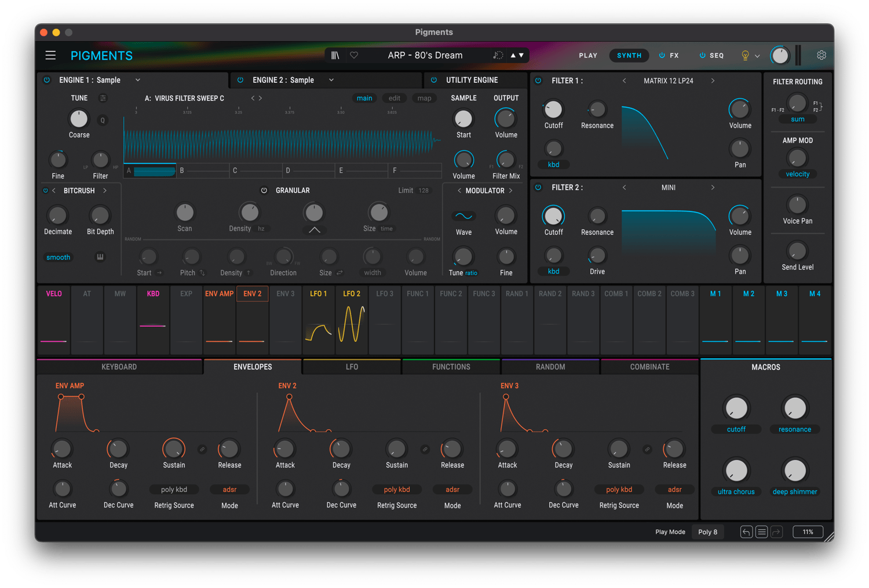
Task: Click the ENV AMP attack-decay link icon
Action: [x=202, y=449]
